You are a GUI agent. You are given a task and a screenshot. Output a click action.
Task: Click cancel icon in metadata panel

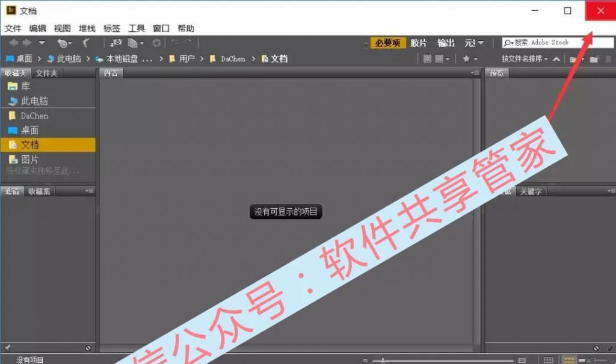point(596,348)
